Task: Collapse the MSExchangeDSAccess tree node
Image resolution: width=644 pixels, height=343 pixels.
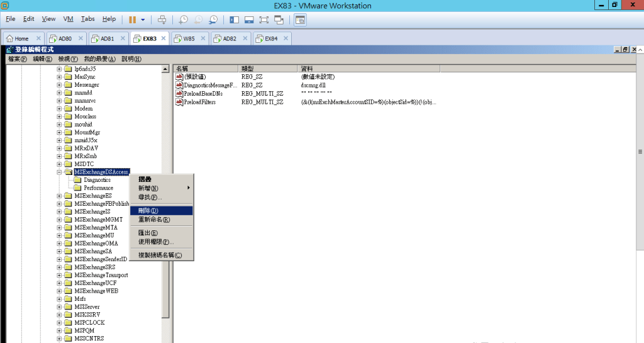Action: 59,172
